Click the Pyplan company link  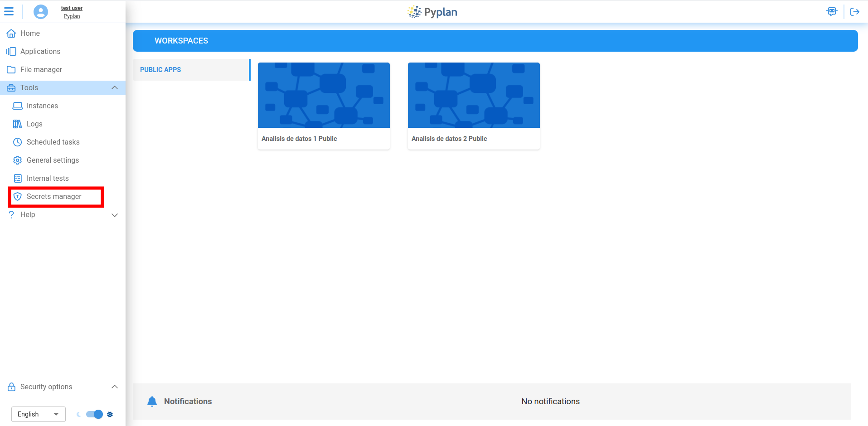tap(72, 16)
